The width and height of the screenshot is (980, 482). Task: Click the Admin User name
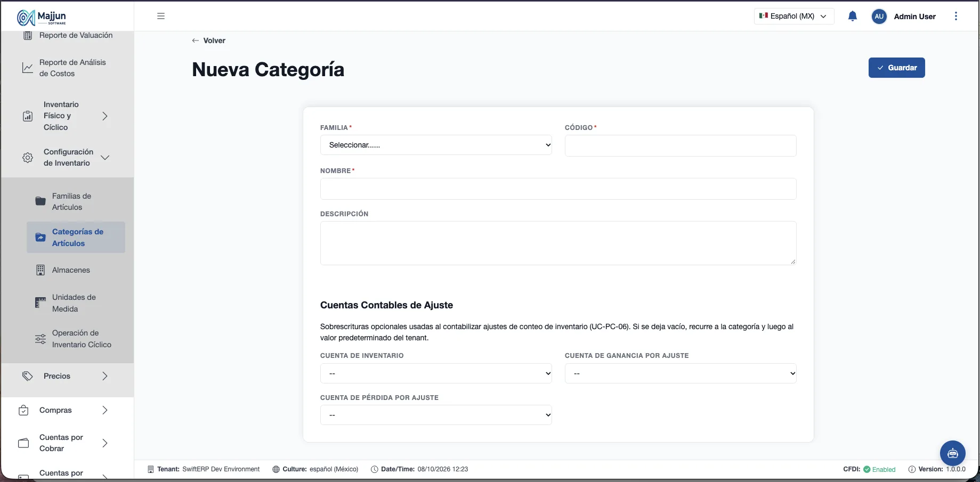(914, 17)
